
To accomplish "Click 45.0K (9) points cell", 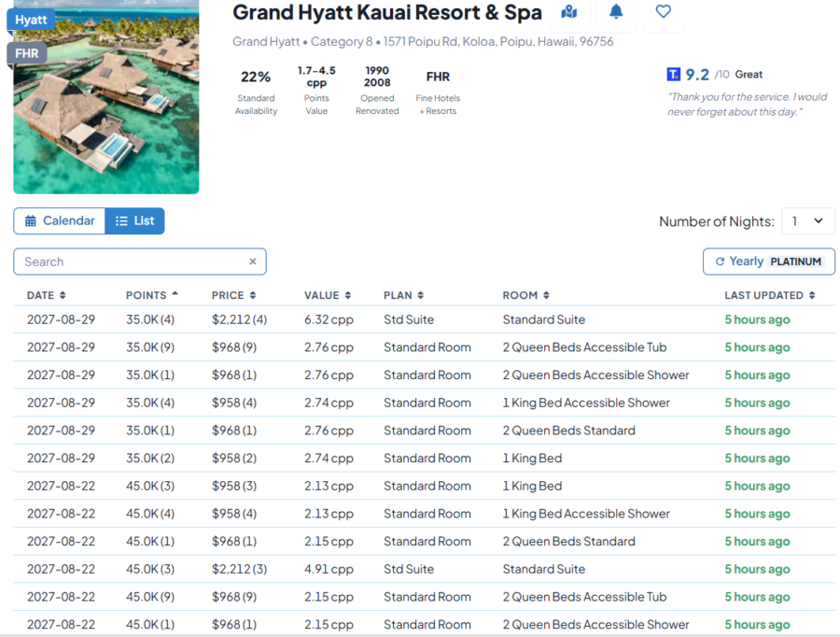I will point(150,597).
